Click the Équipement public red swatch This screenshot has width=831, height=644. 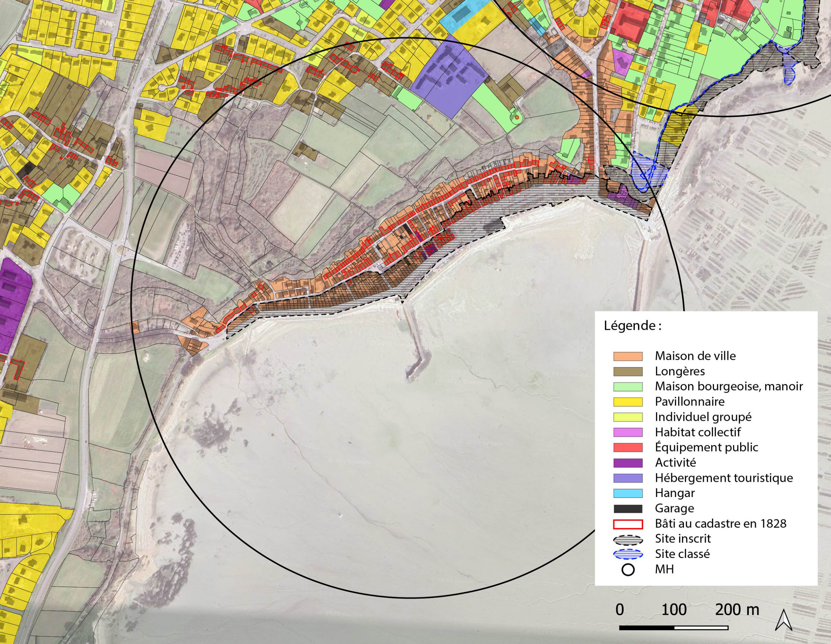[x=628, y=447]
